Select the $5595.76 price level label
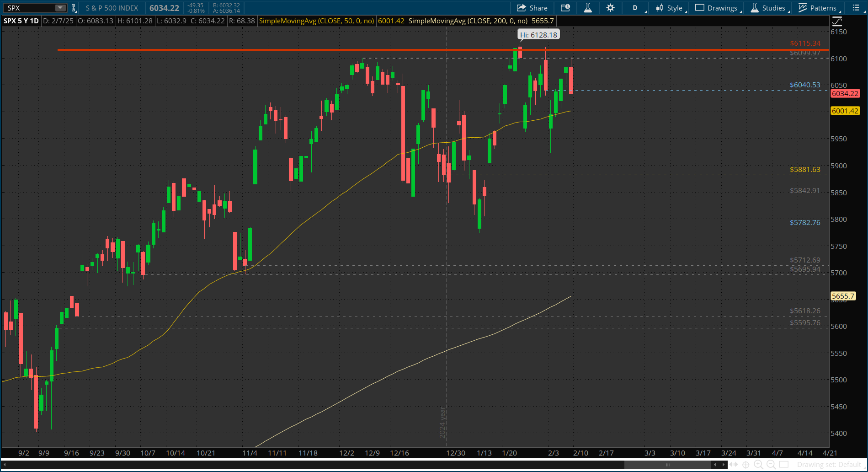The width and height of the screenshot is (868, 472). click(x=805, y=323)
